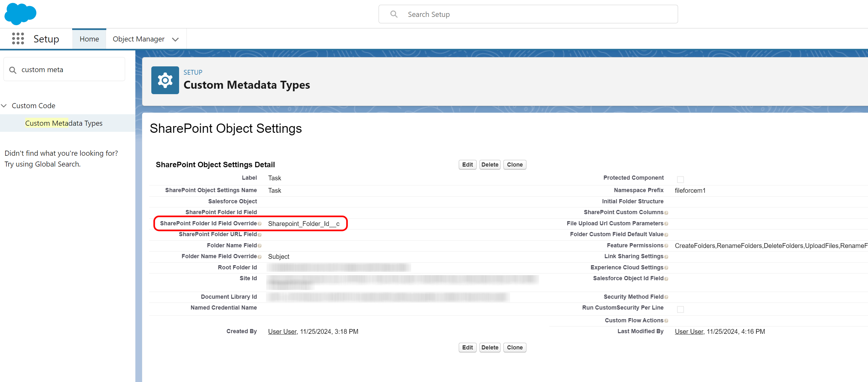Click the Setup app name text
The width and height of the screenshot is (868, 382).
46,39
